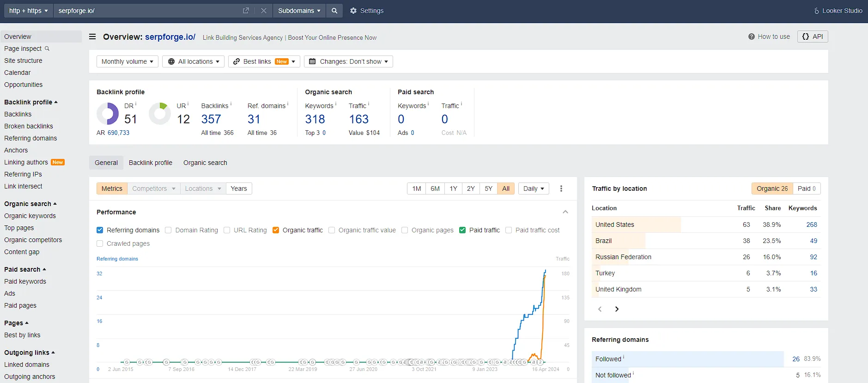Click the serpforge.io/ URL input field

click(148, 11)
